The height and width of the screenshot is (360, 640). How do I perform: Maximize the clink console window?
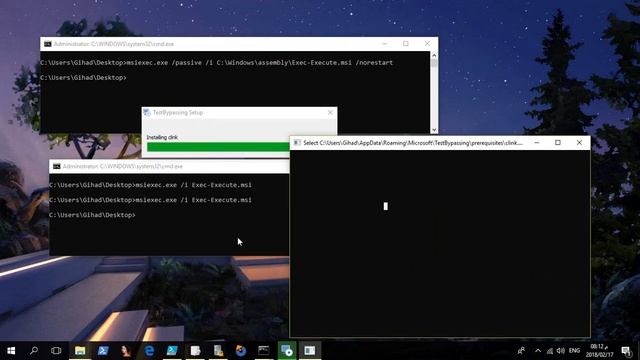[x=558, y=142]
